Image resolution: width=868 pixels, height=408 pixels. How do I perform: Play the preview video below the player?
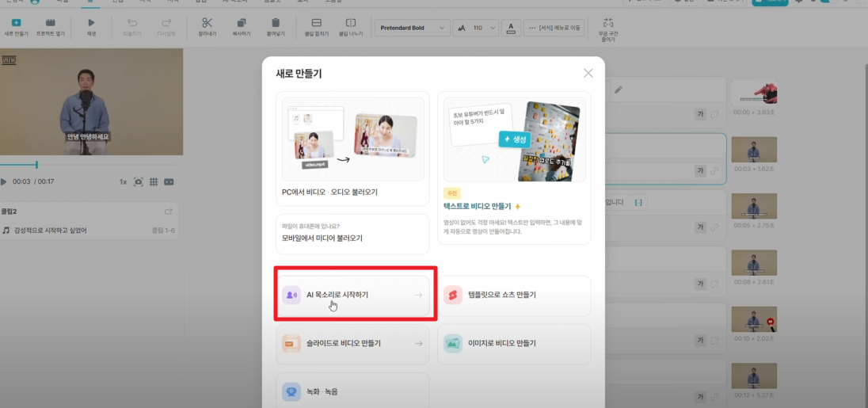click(x=3, y=181)
